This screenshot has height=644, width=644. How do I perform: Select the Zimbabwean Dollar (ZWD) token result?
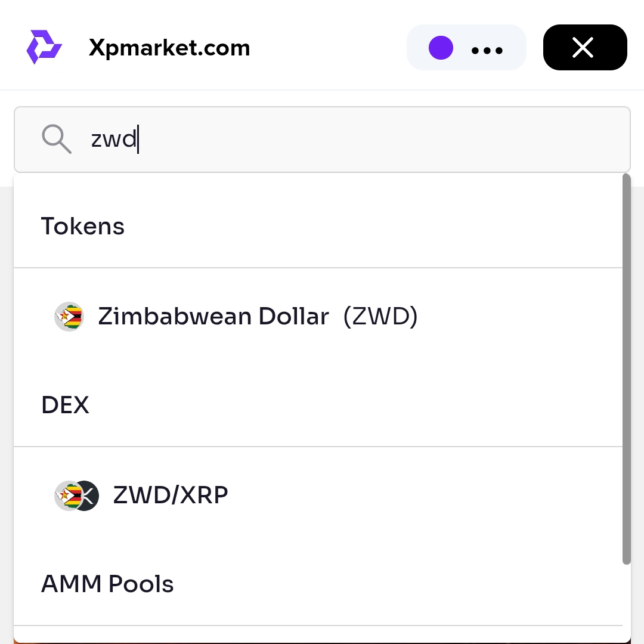(x=318, y=316)
